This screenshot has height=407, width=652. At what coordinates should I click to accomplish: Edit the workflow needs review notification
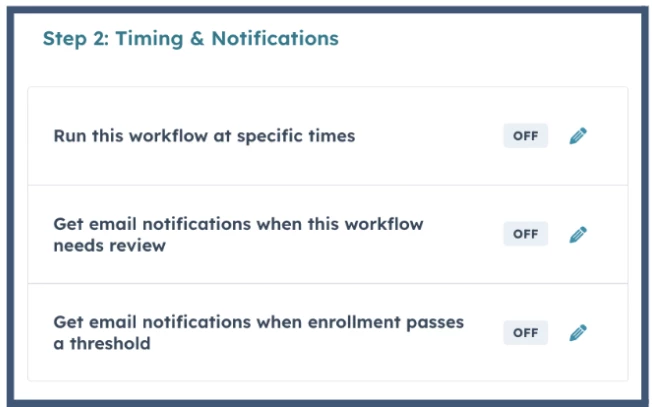[x=577, y=234]
